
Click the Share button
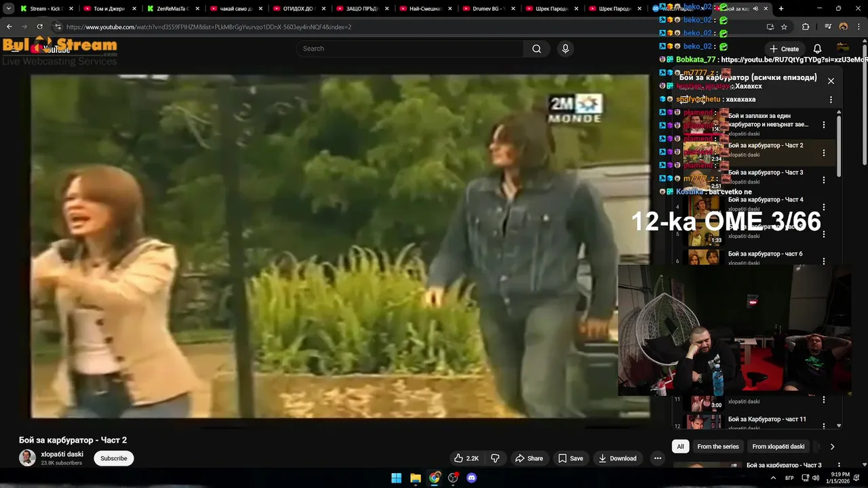click(x=529, y=458)
